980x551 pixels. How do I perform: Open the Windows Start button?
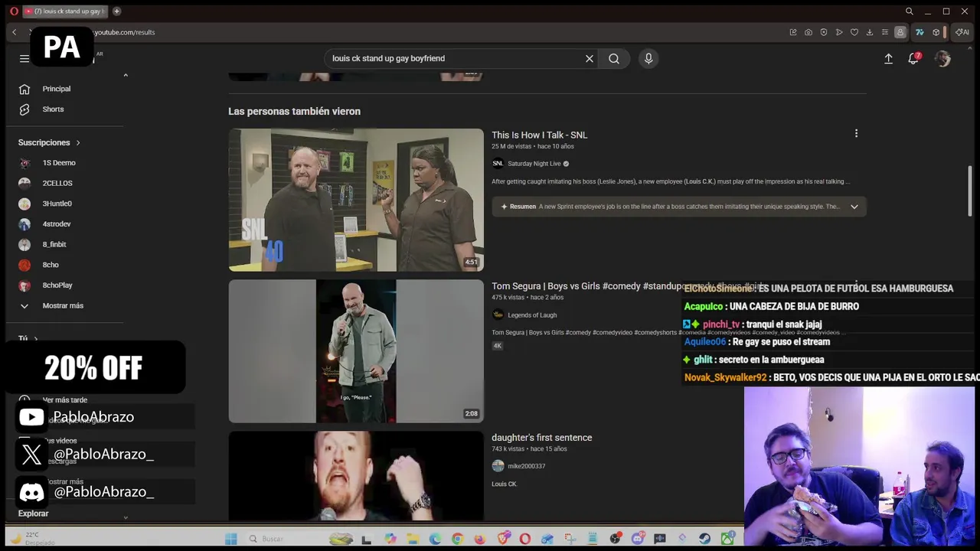point(230,539)
